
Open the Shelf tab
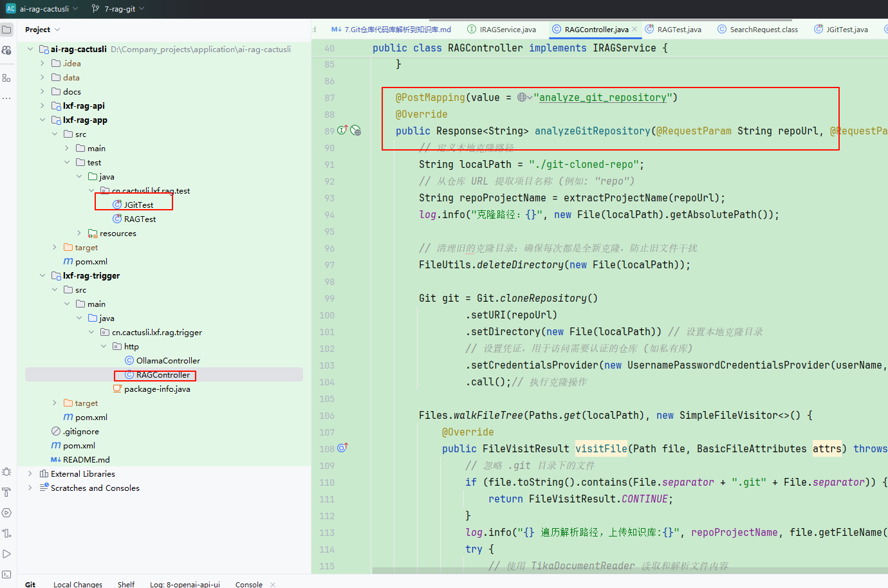(x=126, y=584)
